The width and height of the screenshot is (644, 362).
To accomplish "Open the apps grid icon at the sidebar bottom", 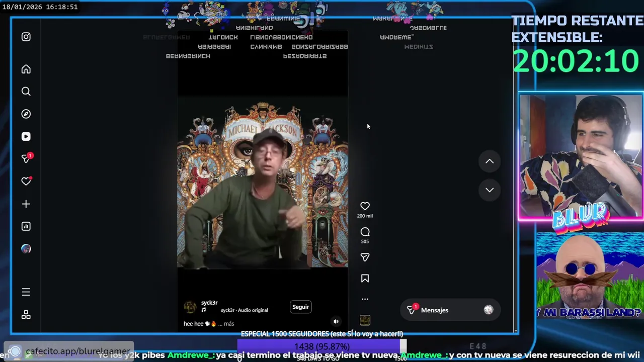I will point(26,315).
